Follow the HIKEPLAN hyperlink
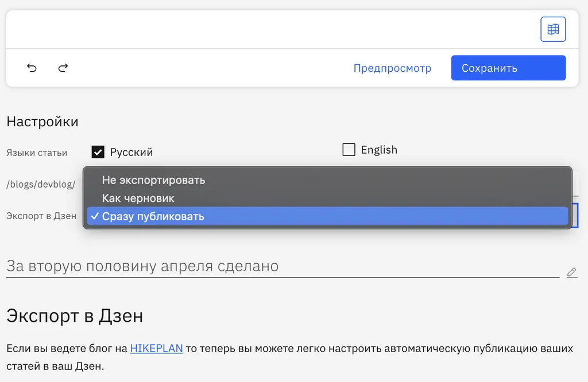The image size is (588, 382). pyautogui.click(x=156, y=349)
